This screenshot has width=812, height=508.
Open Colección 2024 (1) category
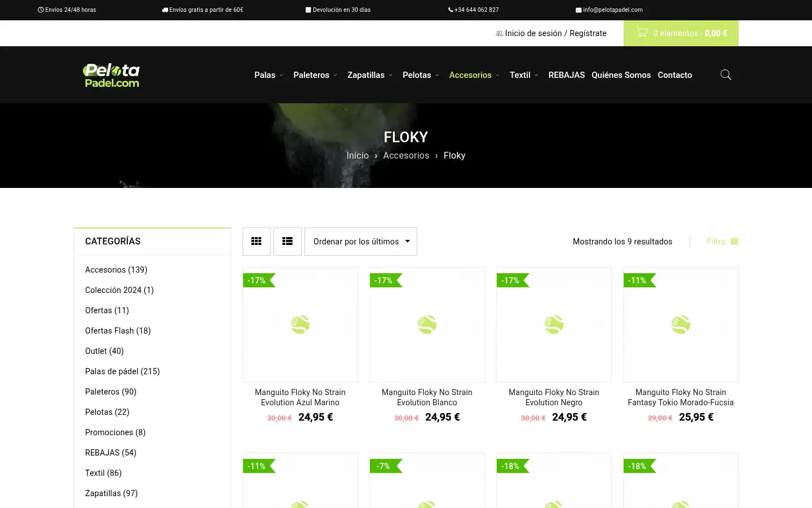(120, 290)
